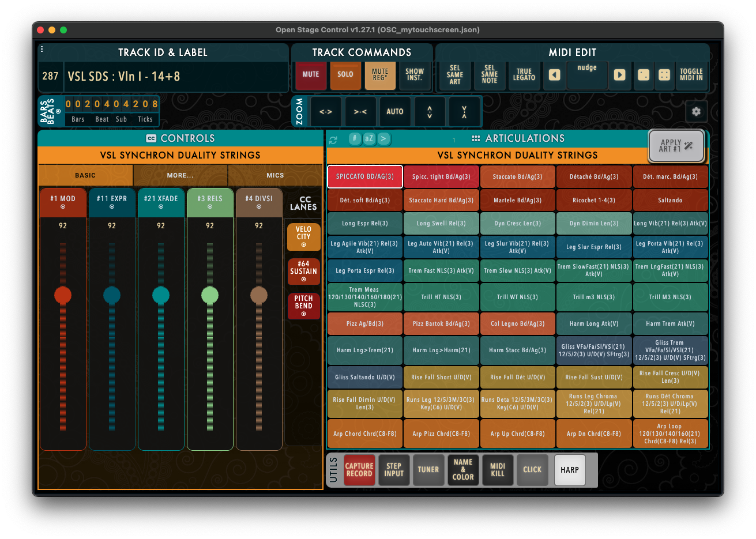Toggle MUTE track command
This screenshot has width=756, height=539.
pos(311,75)
